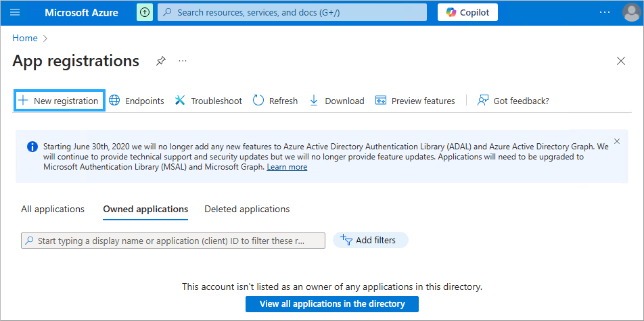This screenshot has width=644, height=321.
Task: Switch to the Deleted applications tab
Action: click(247, 209)
